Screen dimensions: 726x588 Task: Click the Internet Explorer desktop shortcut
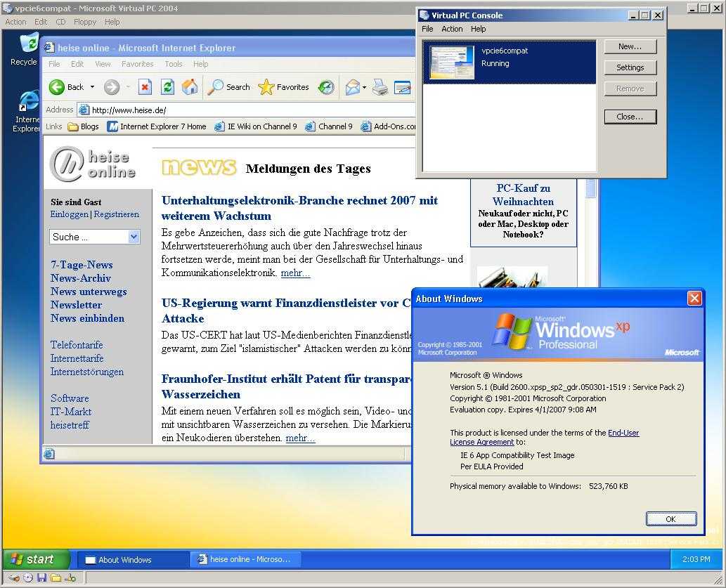27,112
